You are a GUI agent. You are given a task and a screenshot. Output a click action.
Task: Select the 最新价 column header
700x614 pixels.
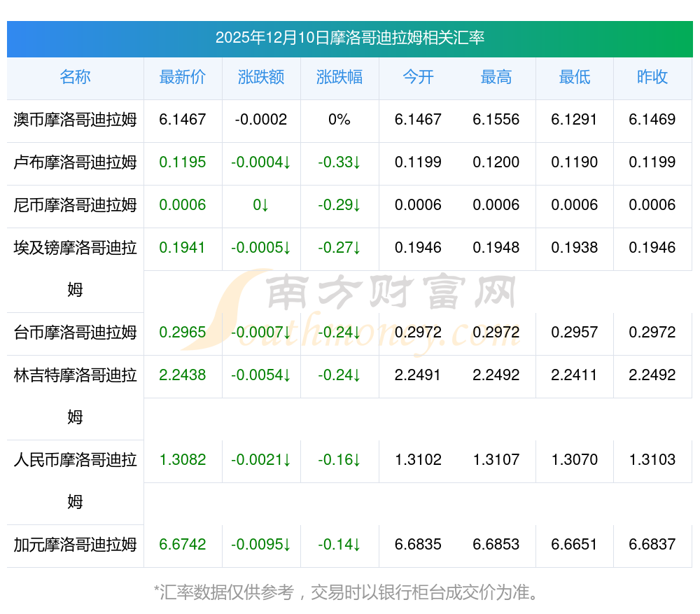click(183, 78)
